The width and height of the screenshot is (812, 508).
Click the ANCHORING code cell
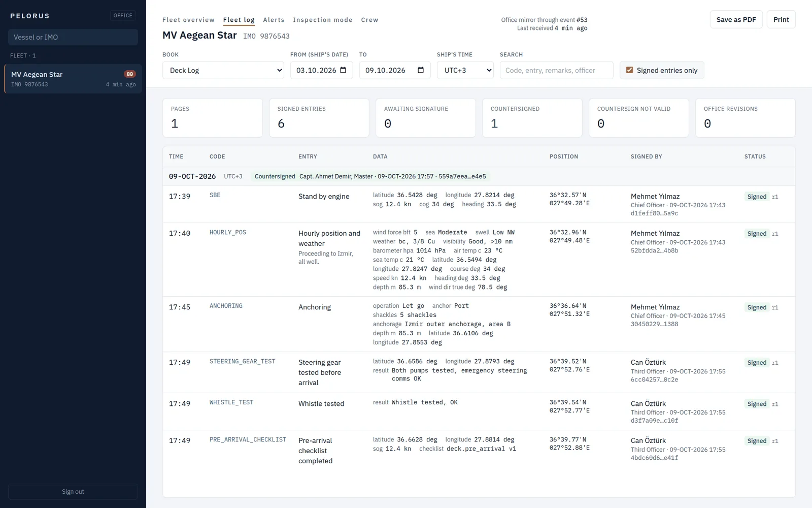pyautogui.click(x=226, y=306)
